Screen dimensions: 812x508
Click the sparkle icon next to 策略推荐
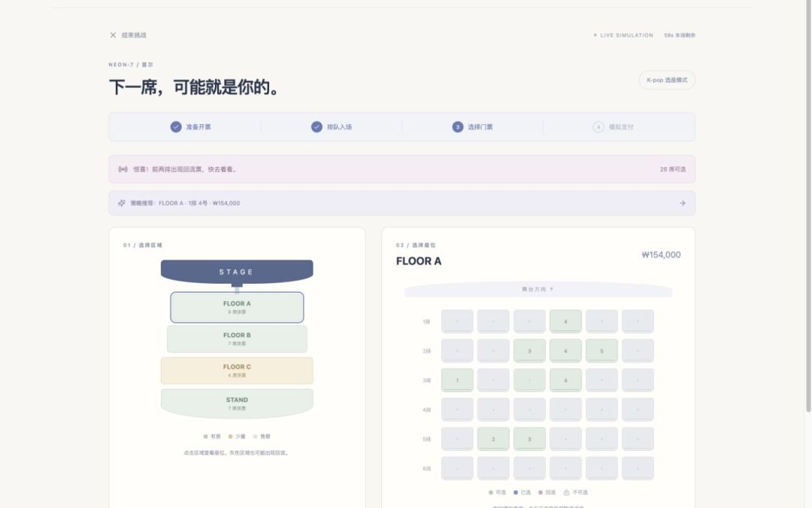122,203
